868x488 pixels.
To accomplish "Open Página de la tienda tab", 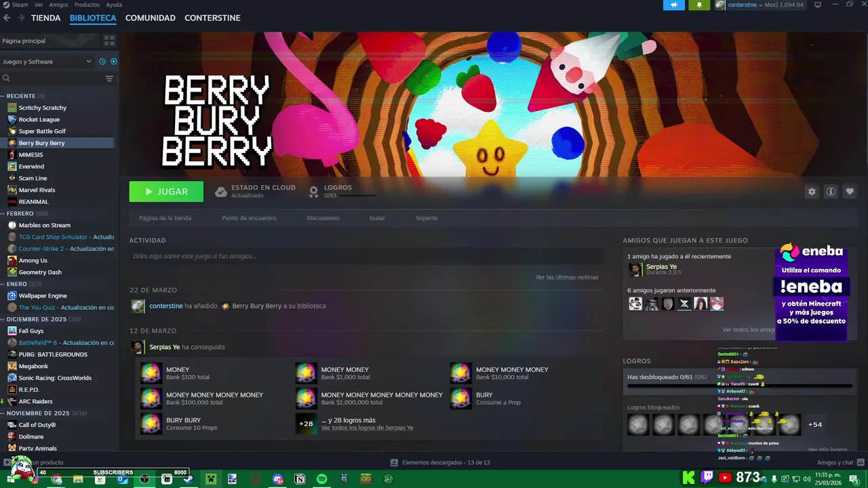I will coord(165,218).
